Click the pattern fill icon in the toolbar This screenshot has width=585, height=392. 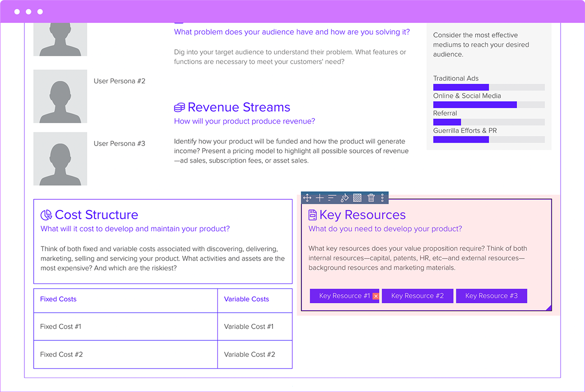357,198
